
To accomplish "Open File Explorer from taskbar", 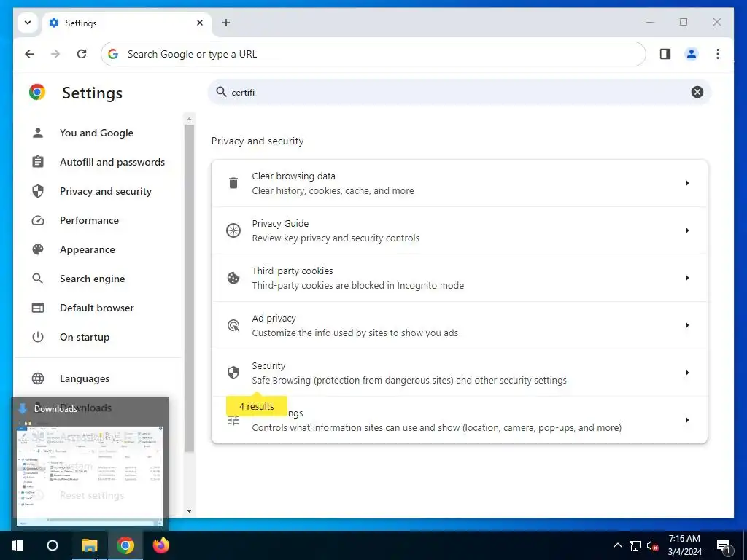I will tap(89, 545).
